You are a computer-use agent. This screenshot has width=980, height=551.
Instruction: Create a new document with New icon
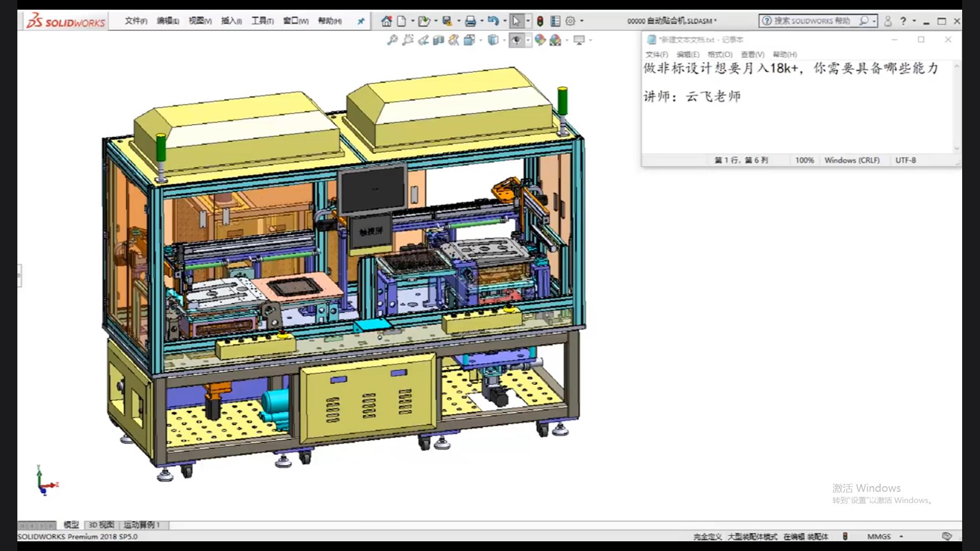[x=402, y=21]
